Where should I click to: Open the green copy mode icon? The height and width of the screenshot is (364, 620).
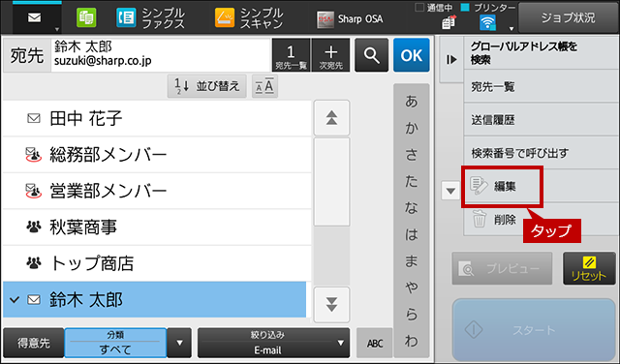coord(86,18)
